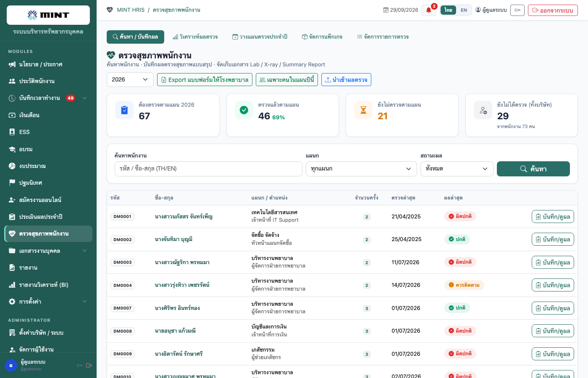
Task: Click the logout icon in sidebar footer
Action: (x=89, y=365)
